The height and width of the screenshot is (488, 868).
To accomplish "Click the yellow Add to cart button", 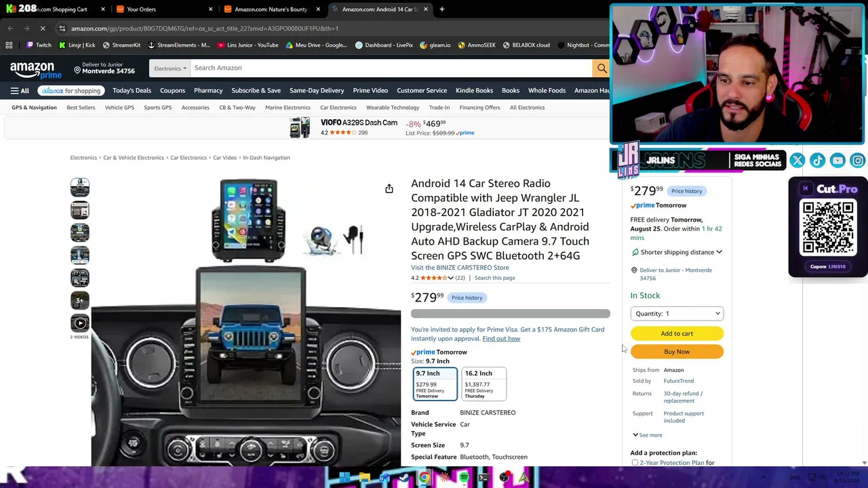I will (677, 333).
